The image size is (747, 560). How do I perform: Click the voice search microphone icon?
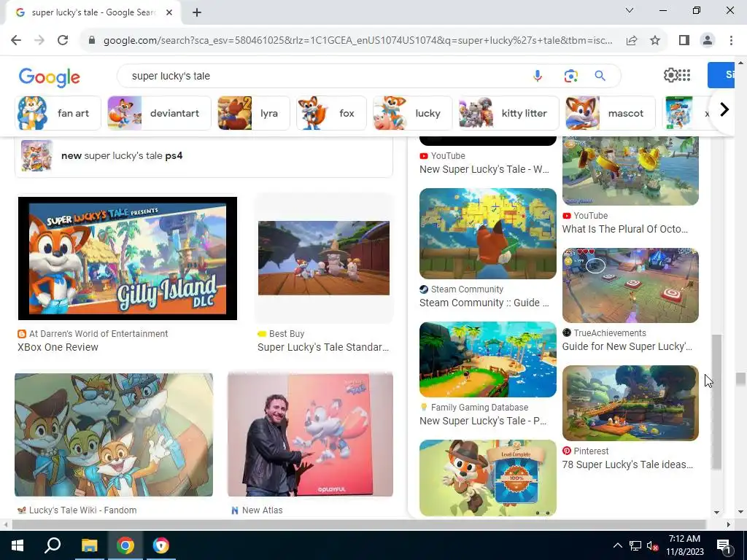pos(538,76)
